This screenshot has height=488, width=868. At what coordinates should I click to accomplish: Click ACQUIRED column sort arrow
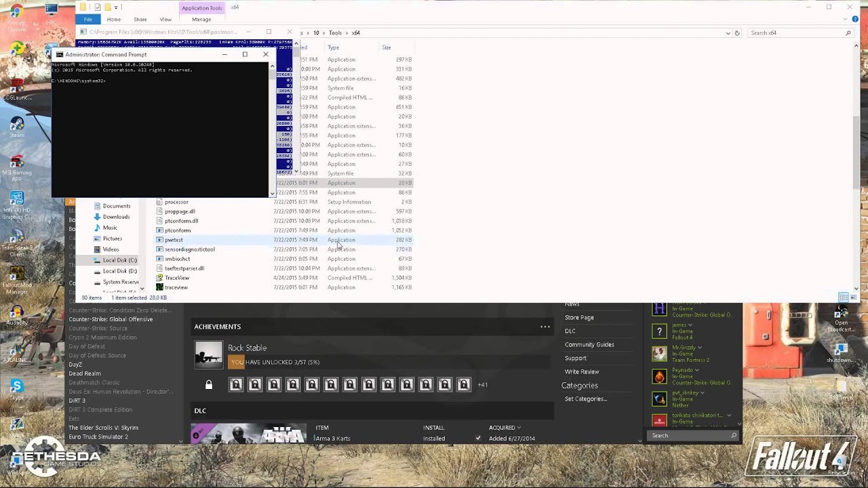coord(519,428)
